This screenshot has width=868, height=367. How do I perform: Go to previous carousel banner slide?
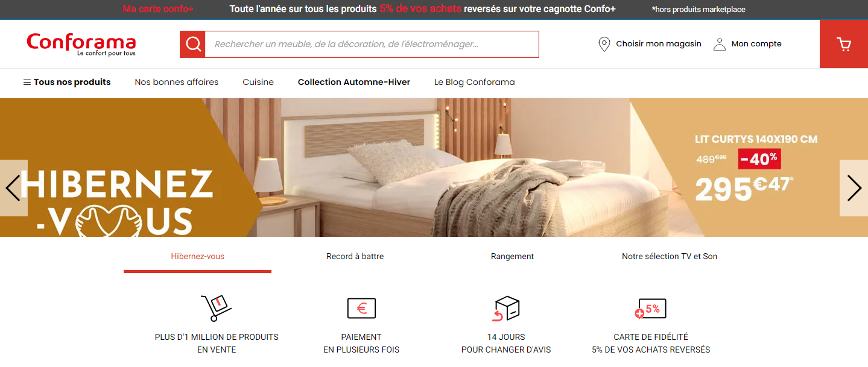click(13, 188)
